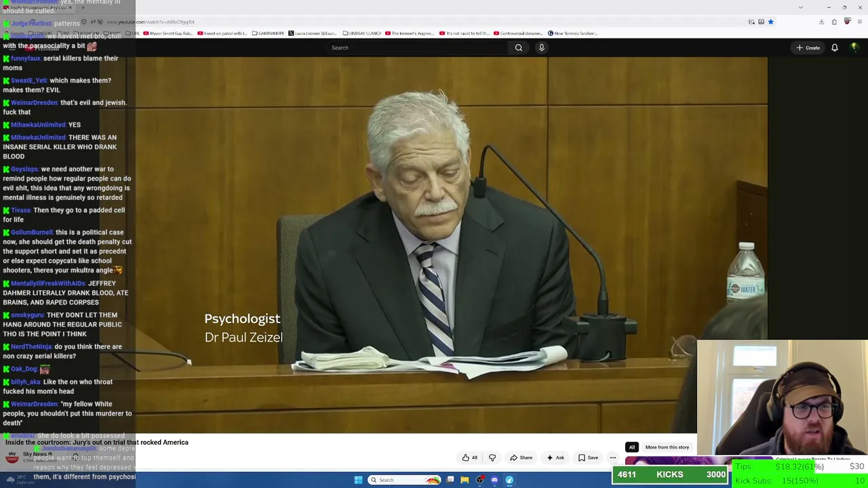
Task: Click the funnyfaux chat username
Action: (x=26, y=58)
